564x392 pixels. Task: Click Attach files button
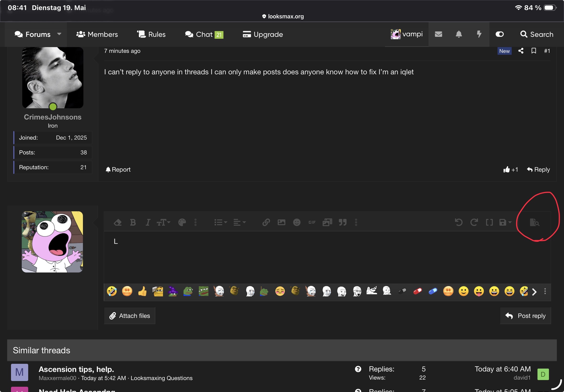130,316
